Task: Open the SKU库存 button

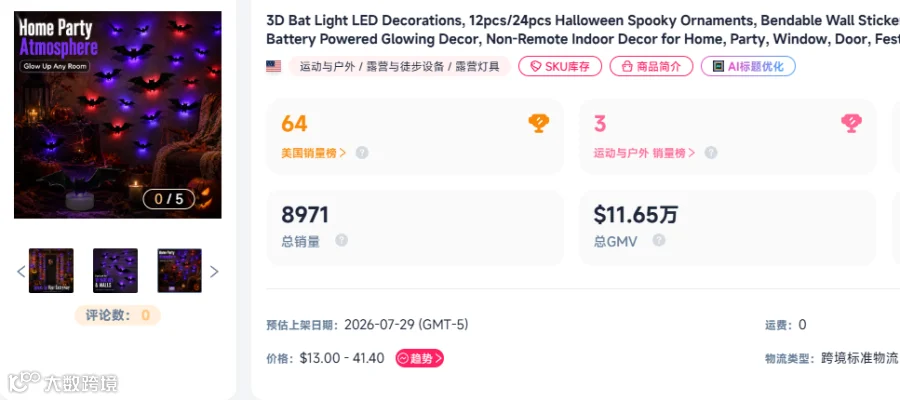Action: tap(560, 66)
